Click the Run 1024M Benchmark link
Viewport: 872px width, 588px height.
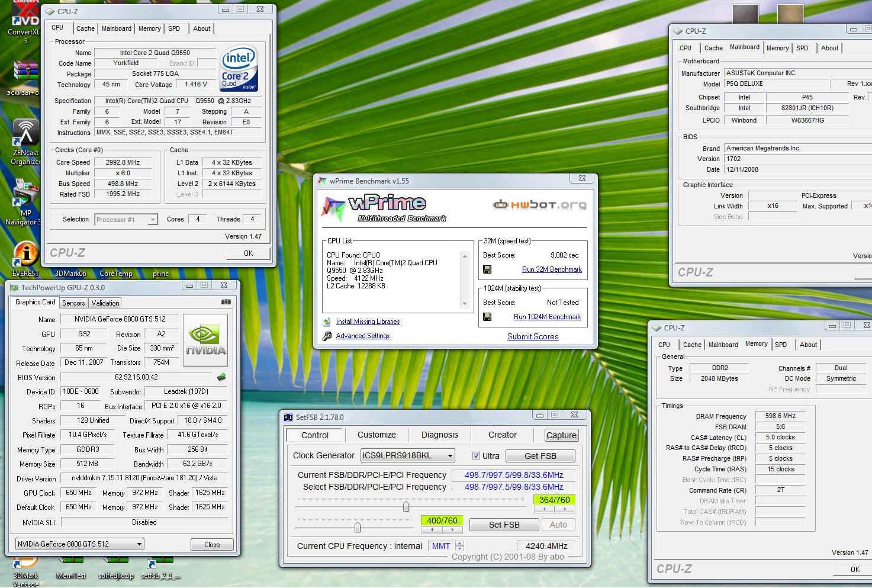547,317
